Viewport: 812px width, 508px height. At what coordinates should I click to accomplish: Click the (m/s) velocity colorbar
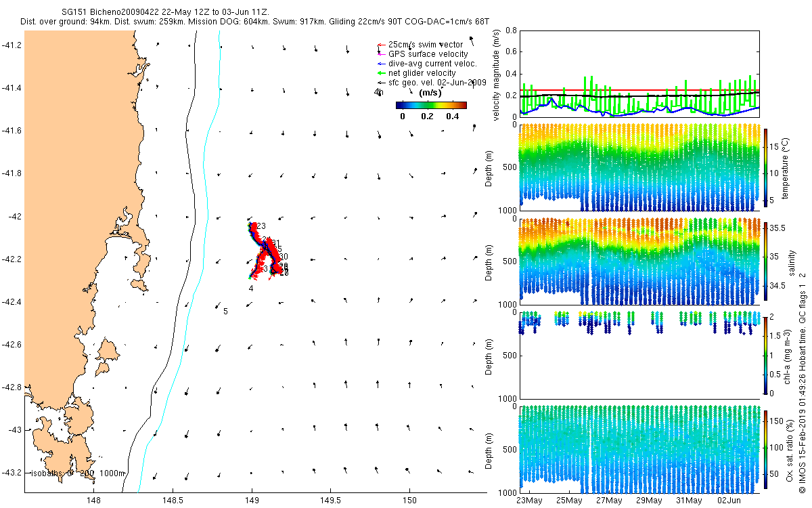pyautogui.click(x=431, y=105)
